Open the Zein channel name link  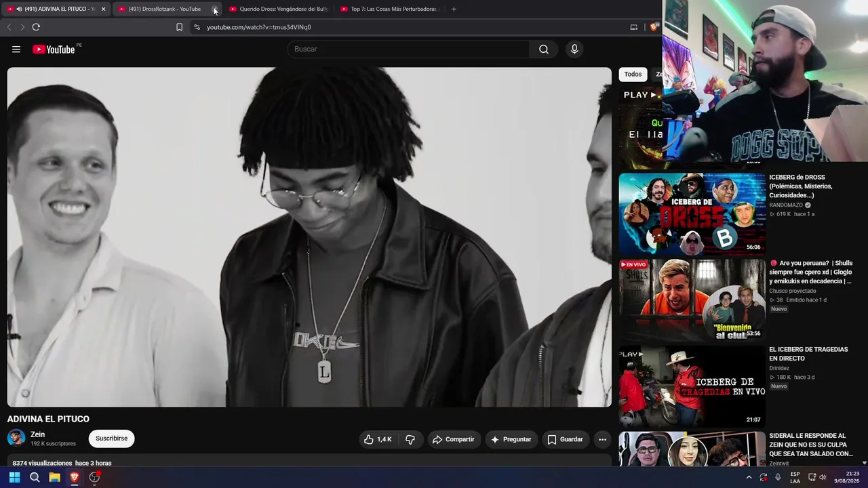[x=37, y=434]
